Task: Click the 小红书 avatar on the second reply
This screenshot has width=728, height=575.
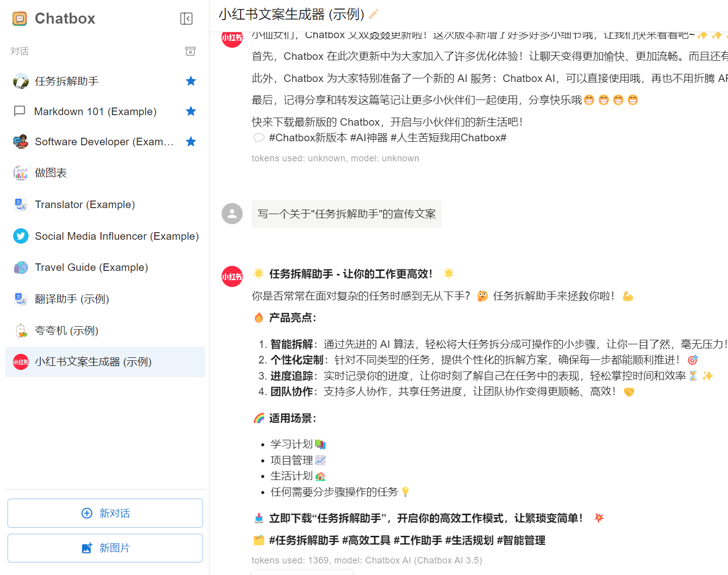Action: click(x=232, y=276)
